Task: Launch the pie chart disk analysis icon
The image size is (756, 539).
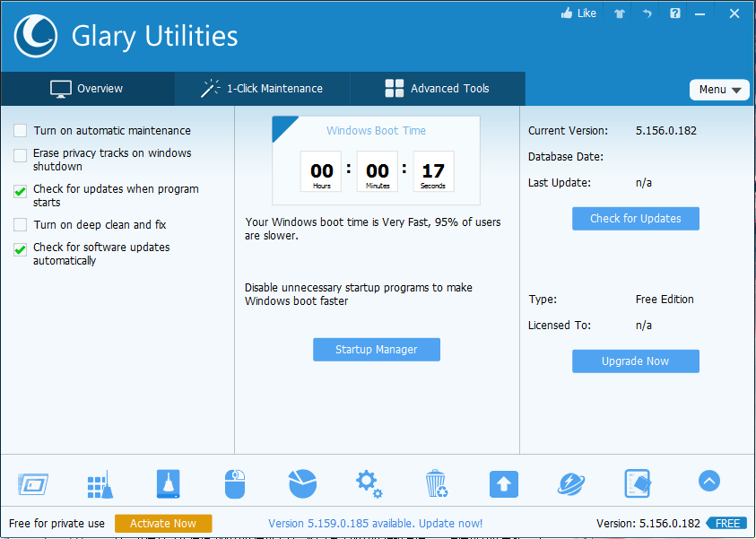Action: pyautogui.click(x=302, y=484)
